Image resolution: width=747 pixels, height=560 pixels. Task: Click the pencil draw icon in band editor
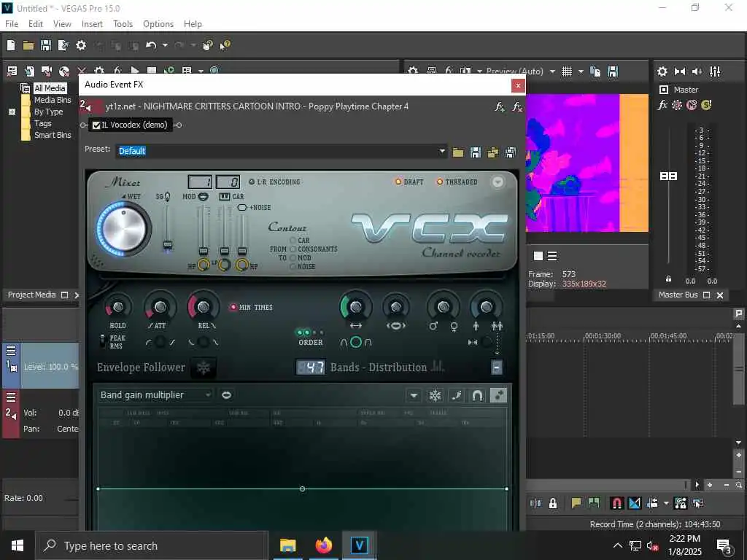(x=457, y=395)
